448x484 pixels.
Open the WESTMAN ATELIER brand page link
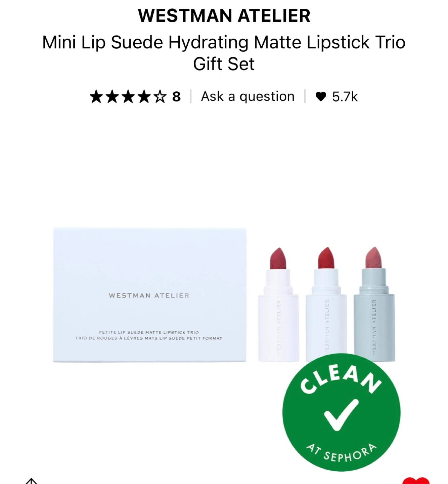click(224, 16)
